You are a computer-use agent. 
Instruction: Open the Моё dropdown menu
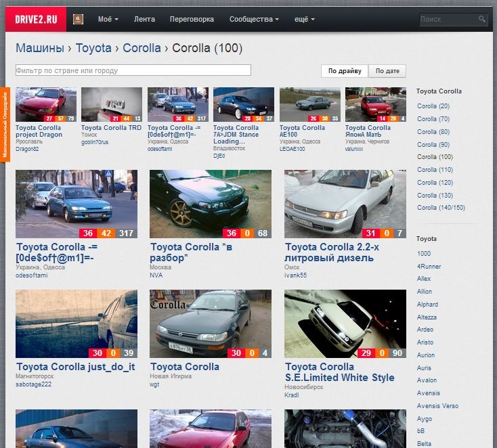pyautogui.click(x=108, y=20)
